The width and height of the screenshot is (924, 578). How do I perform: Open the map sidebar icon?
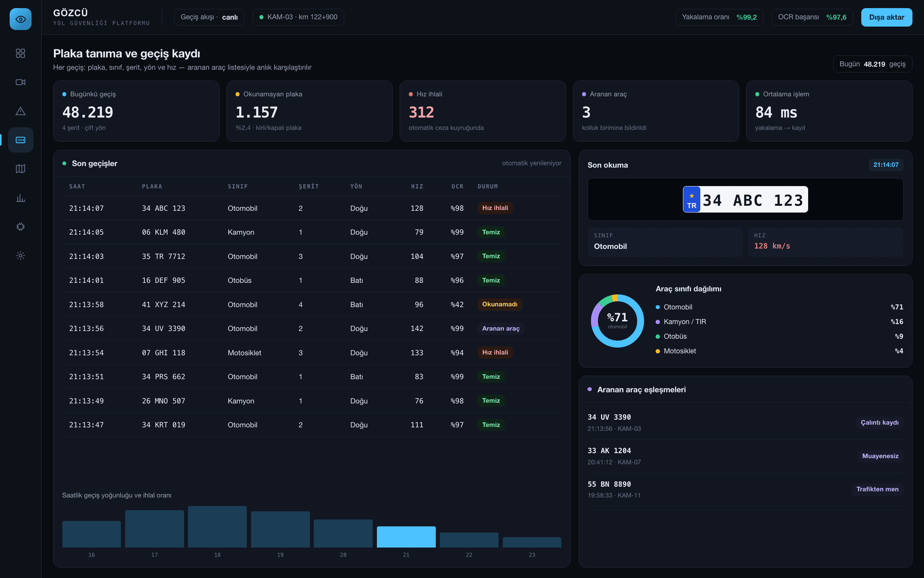(x=20, y=169)
